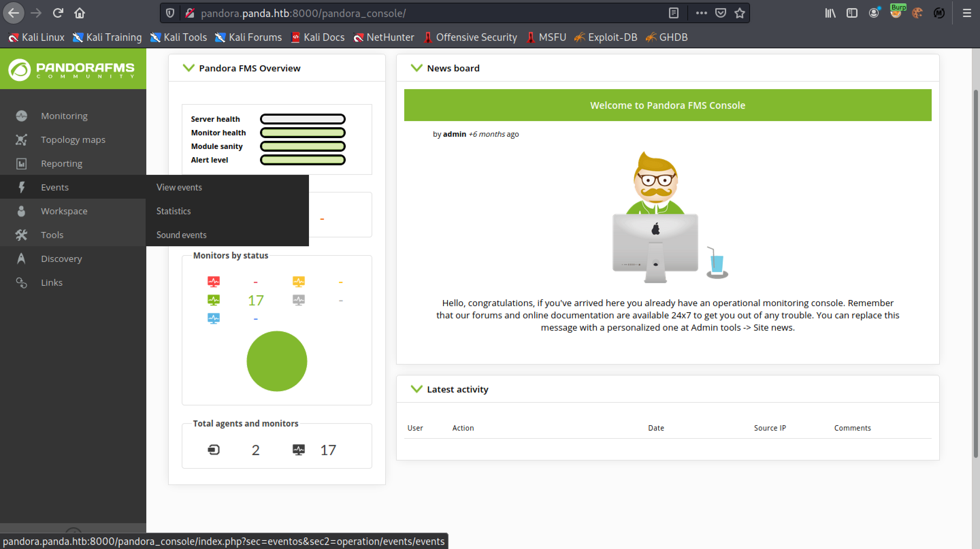Click the Events lightning bolt icon

[21, 187]
